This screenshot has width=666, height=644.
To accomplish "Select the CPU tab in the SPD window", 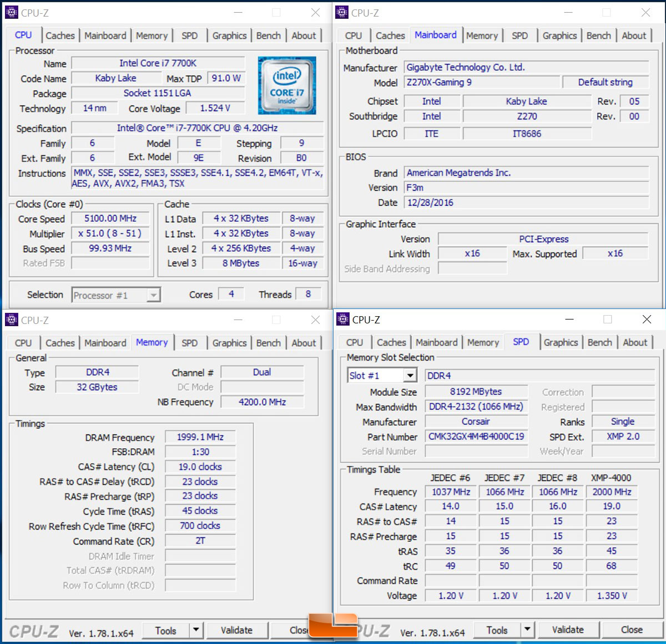I will tap(354, 342).
